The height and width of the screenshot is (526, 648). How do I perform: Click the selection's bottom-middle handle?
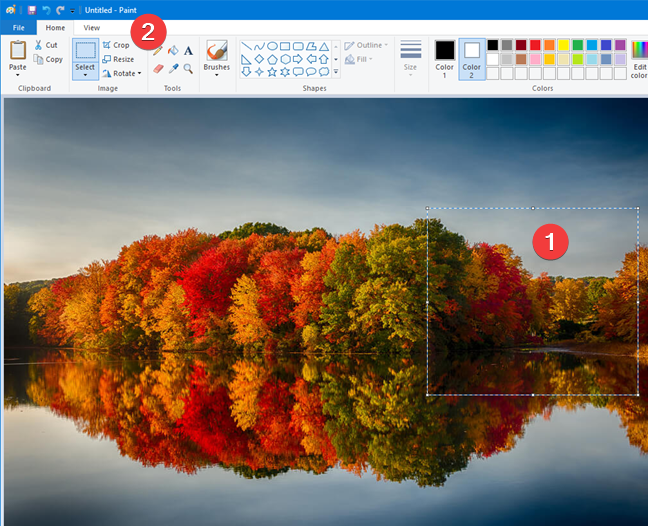(533, 395)
